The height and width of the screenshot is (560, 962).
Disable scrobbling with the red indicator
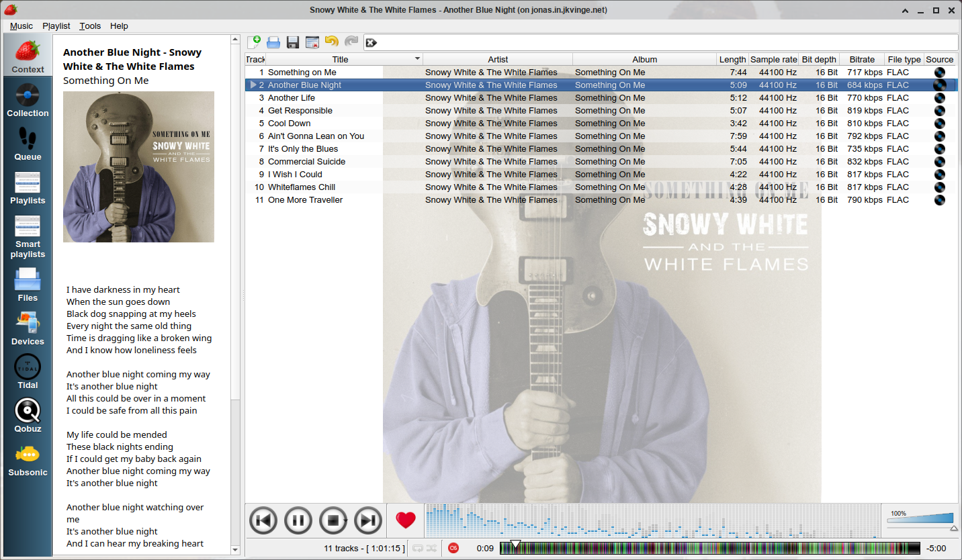point(453,548)
